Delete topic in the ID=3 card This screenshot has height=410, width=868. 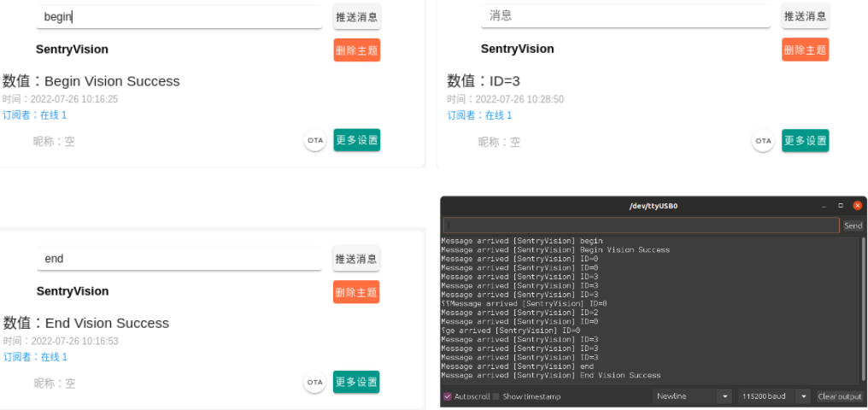(x=805, y=50)
